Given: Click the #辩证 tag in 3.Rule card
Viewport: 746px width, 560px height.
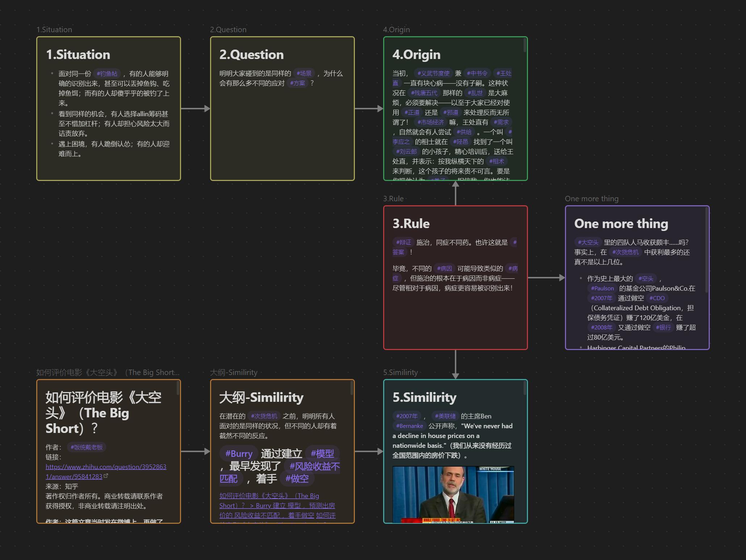Looking at the screenshot, I should tap(403, 243).
